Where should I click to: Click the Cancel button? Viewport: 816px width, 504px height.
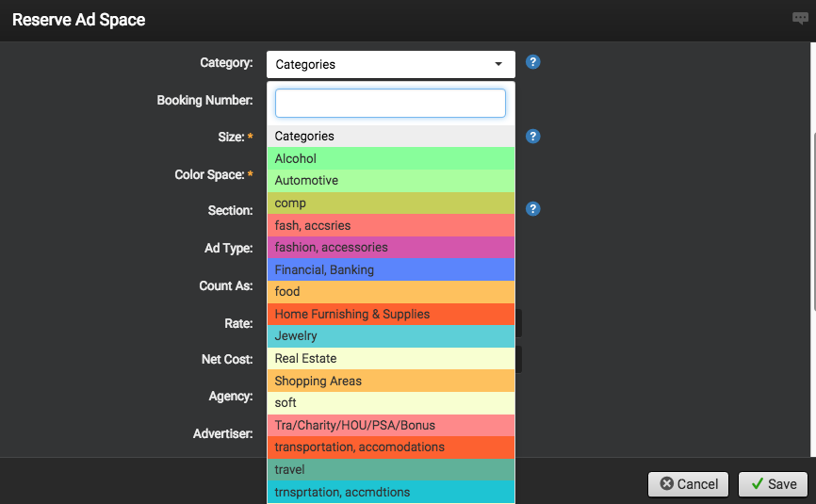click(x=689, y=484)
